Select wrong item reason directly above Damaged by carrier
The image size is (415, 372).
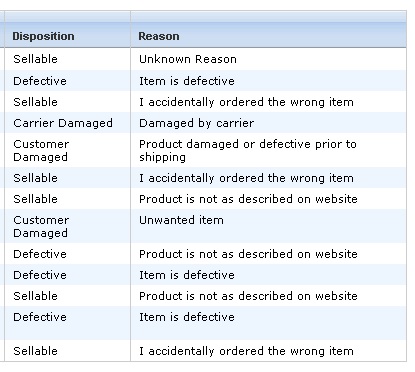pos(246,102)
